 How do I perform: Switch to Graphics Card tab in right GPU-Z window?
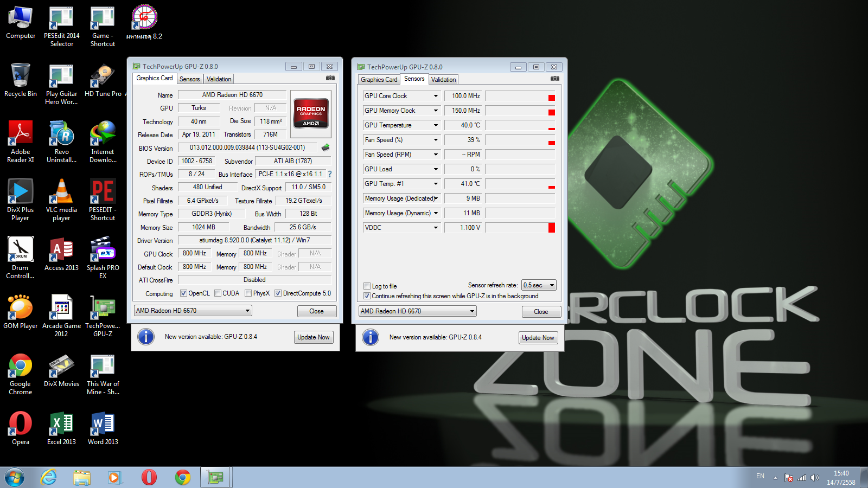pos(380,80)
